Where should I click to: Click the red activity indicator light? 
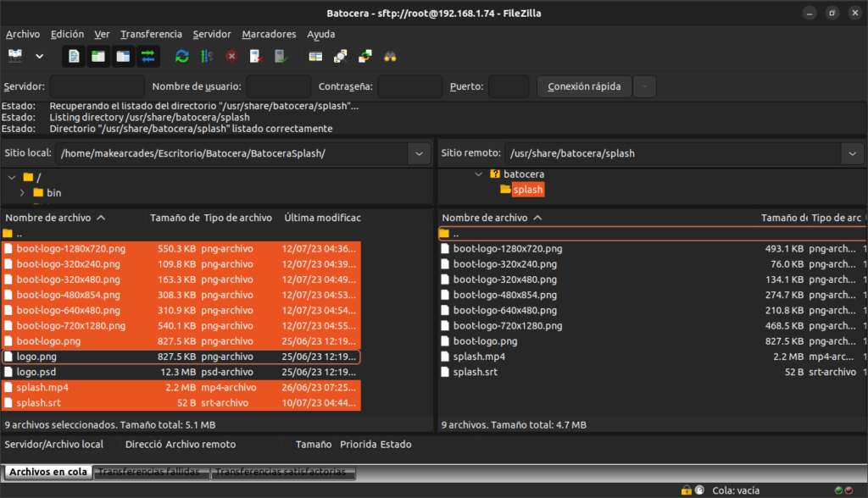[849, 490]
